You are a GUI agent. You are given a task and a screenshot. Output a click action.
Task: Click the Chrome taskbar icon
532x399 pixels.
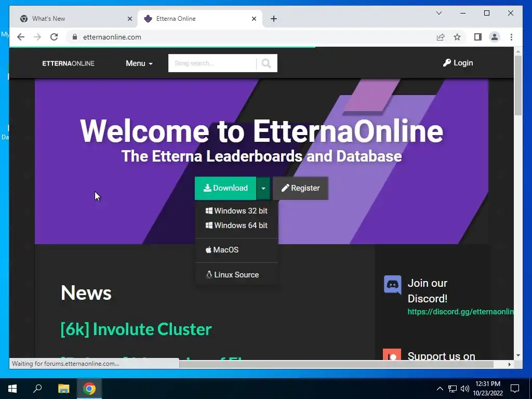[89, 389]
